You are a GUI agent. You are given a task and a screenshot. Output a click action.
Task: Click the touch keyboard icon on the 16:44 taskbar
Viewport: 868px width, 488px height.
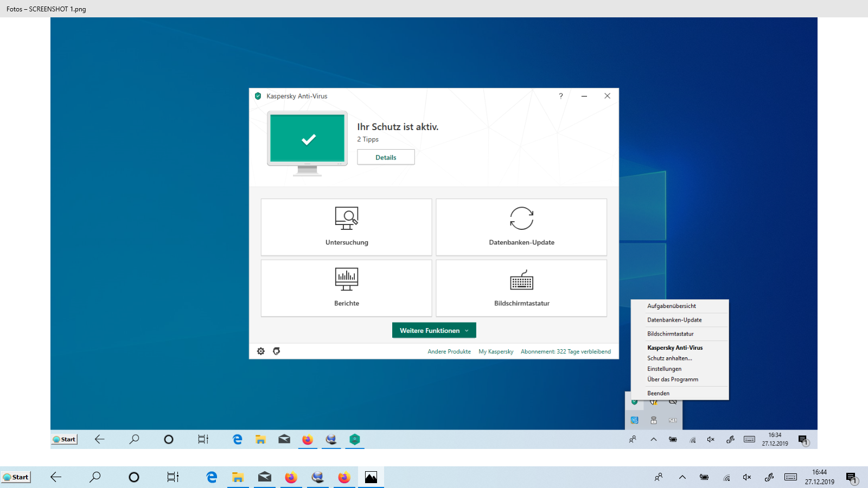(791, 477)
